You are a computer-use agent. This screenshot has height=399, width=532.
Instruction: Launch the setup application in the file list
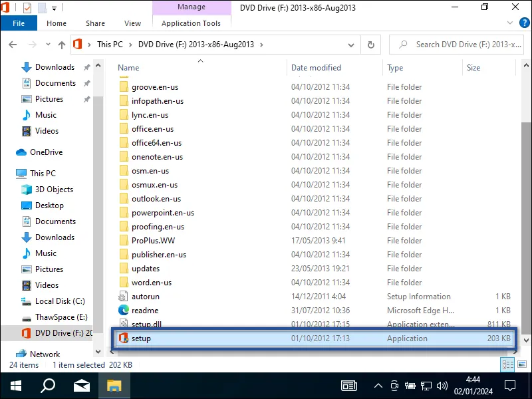(x=142, y=338)
